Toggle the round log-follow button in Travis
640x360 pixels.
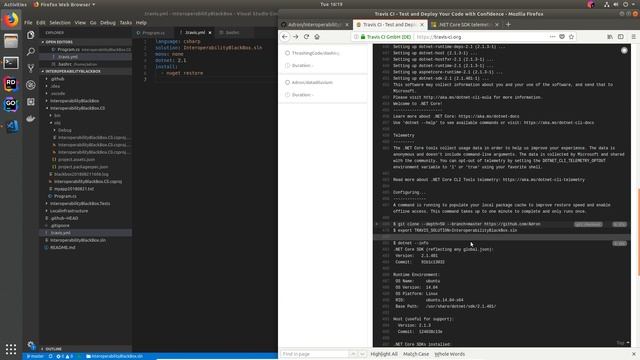pos(624,51)
